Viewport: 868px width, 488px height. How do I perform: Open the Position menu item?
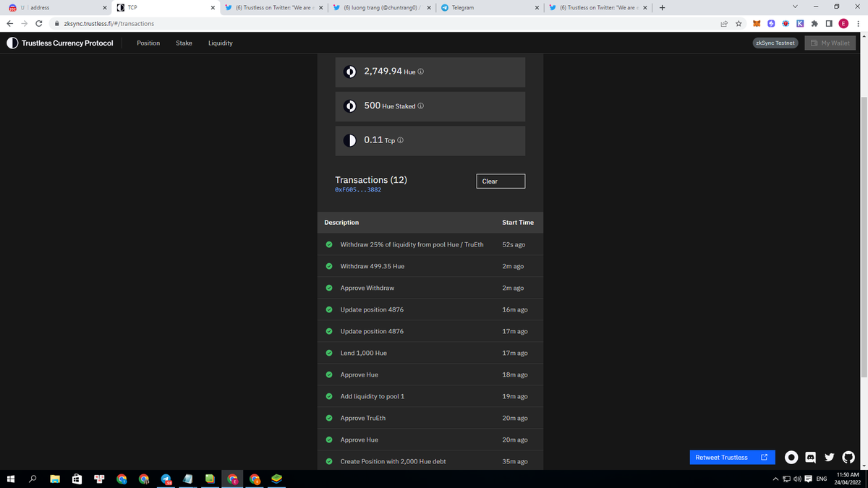click(148, 43)
